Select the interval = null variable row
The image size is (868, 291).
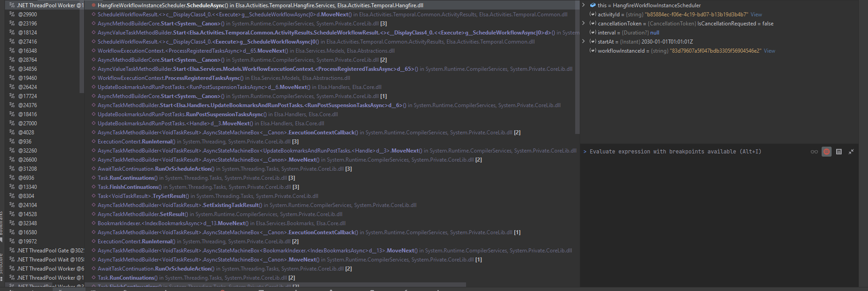click(718, 33)
